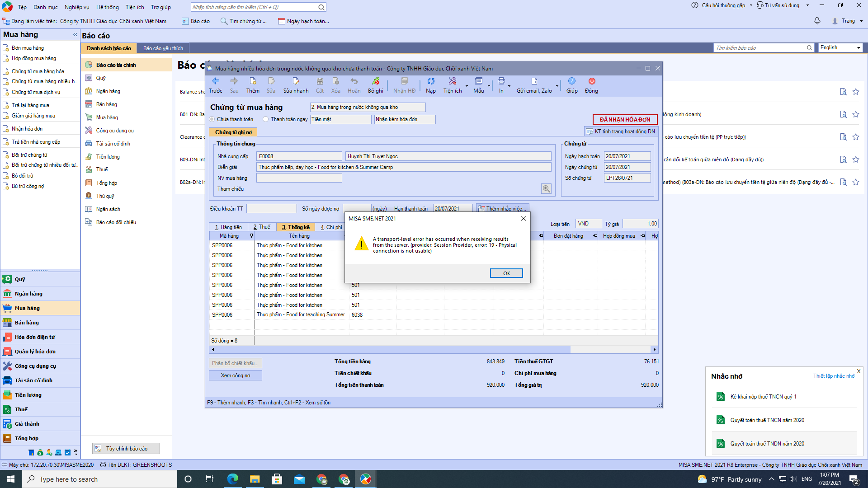
Task: Open File Explorer from taskbar
Action: [255, 479]
